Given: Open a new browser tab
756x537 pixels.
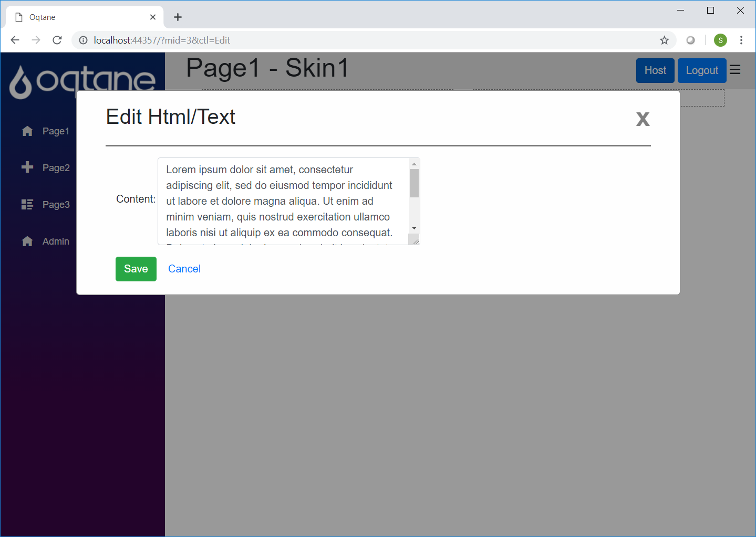Looking at the screenshot, I should [178, 17].
